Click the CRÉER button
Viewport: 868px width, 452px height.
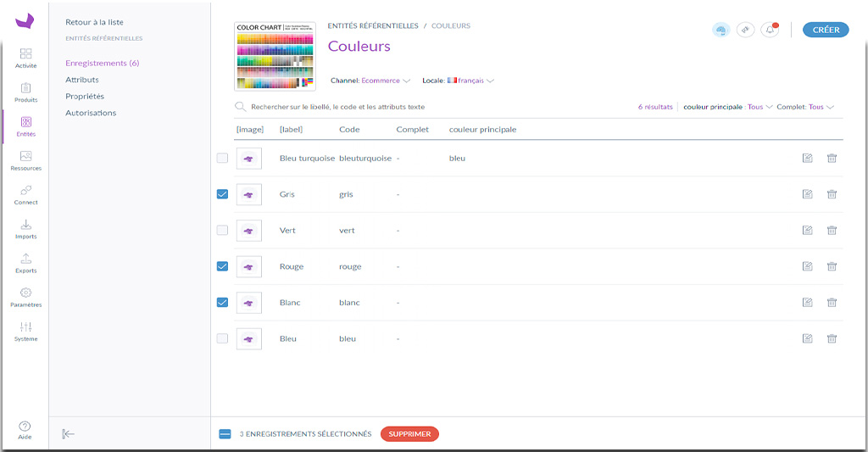click(x=826, y=30)
